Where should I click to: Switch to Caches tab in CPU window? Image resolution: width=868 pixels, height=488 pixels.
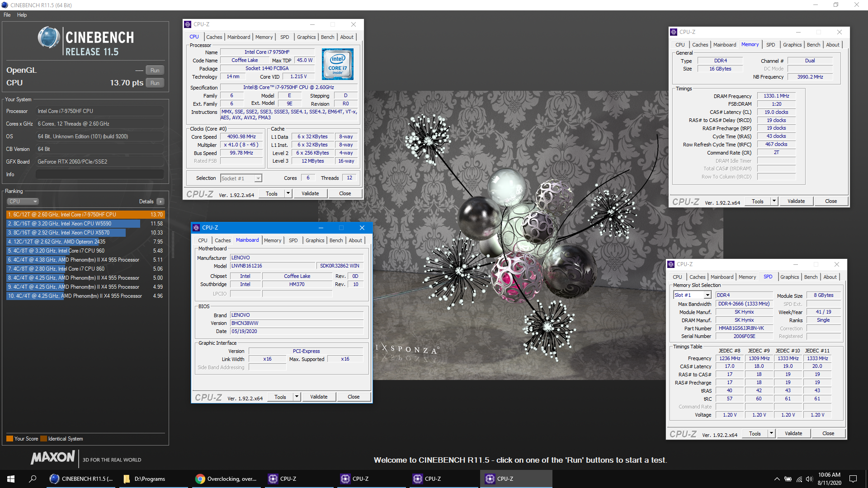[214, 37]
